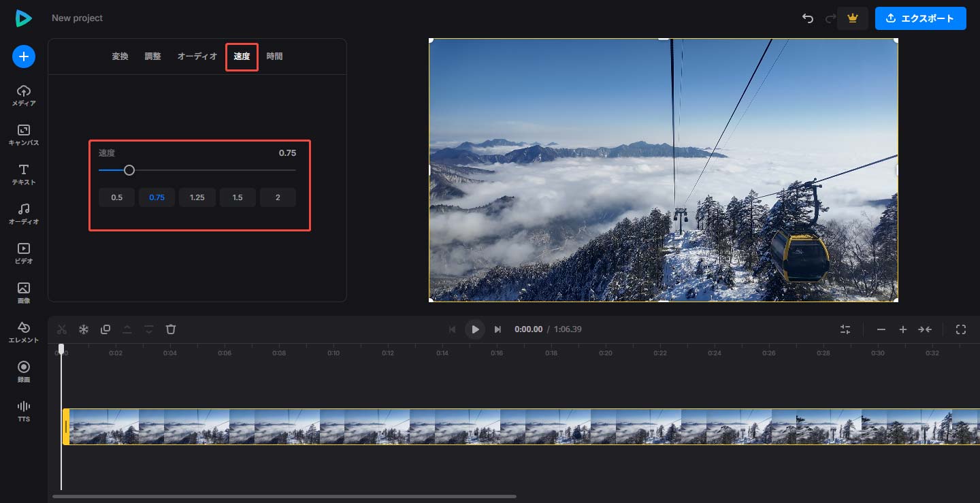Viewport: 980px width, 503px height.
Task: Click the 0:10 mark on timeline ruler
Action: [333, 353]
